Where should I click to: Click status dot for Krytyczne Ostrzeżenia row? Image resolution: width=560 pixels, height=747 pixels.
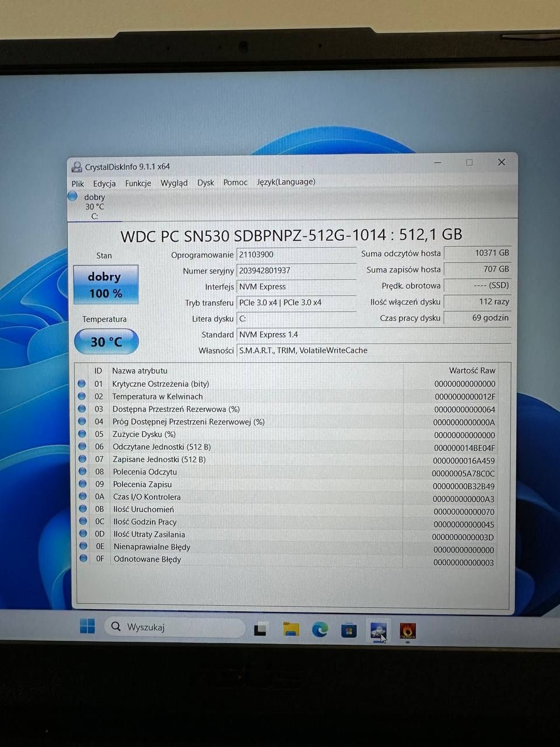[x=82, y=383]
